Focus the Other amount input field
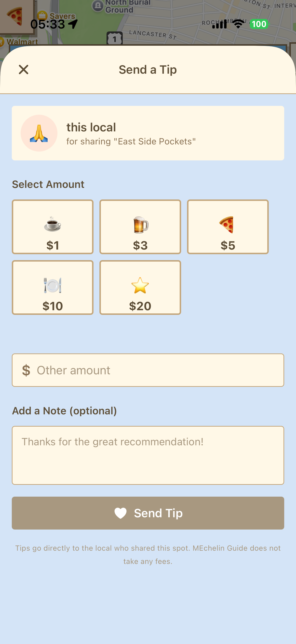This screenshot has height=644, width=296. [x=155, y=370]
